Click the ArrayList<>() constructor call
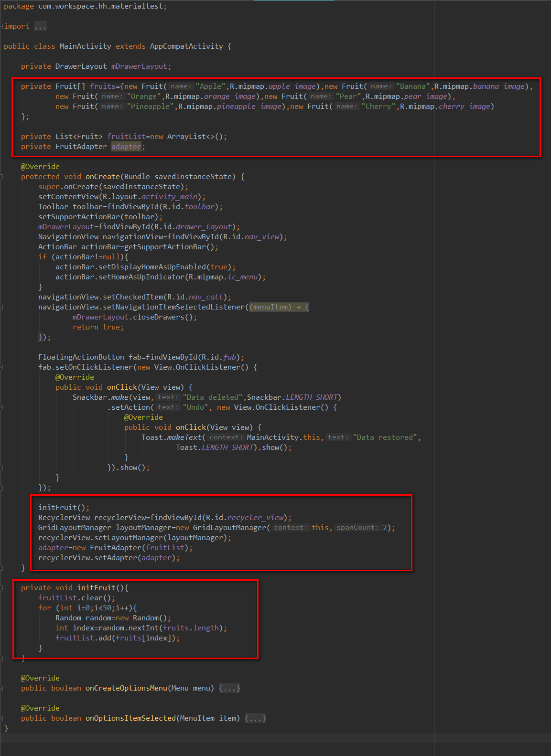The width and height of the screenshot is (551, 756). pos(195,137)
